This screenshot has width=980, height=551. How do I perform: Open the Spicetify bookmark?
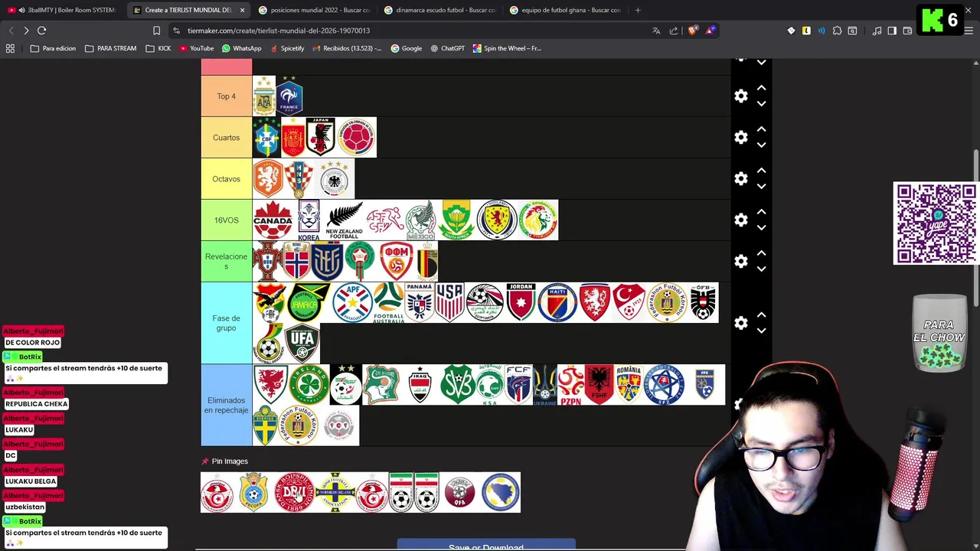[x=287, y=48]
